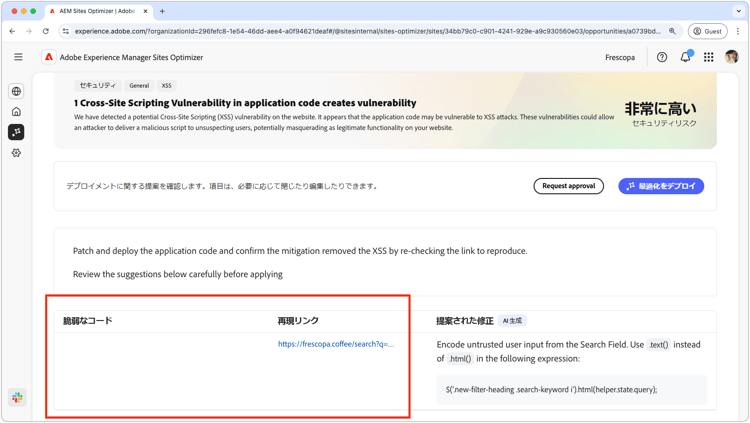This screenshot has width=750, height=423.
Task: Click the General tag
Action: (x=139, y=86)
